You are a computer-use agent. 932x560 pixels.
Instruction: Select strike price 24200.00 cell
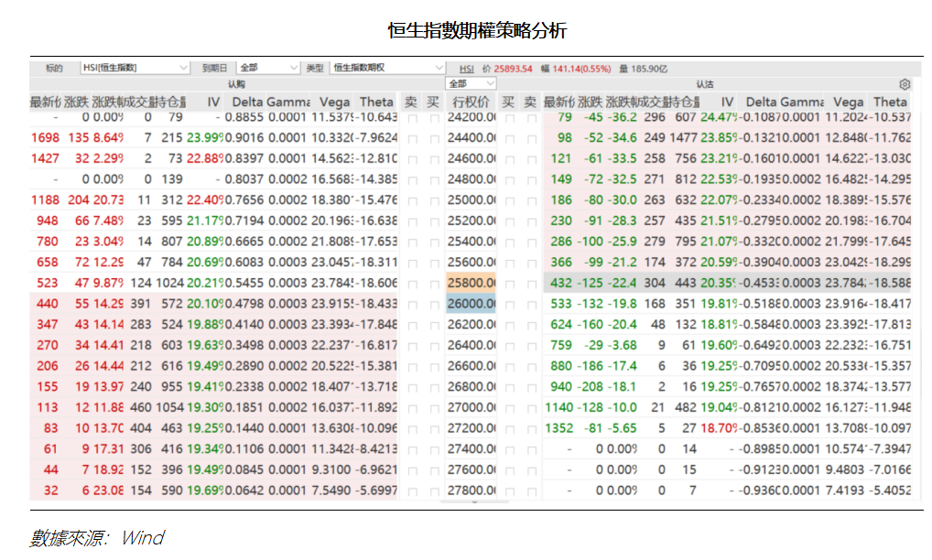(471, 117)
